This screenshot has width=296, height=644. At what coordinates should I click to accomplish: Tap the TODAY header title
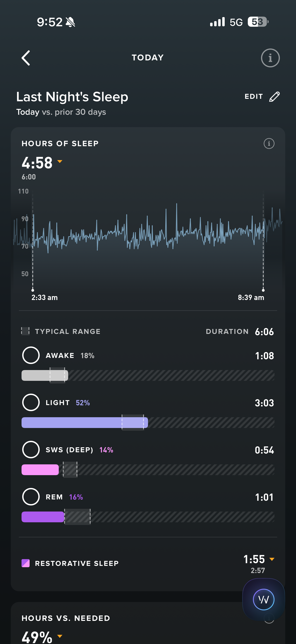pos(148,58)
